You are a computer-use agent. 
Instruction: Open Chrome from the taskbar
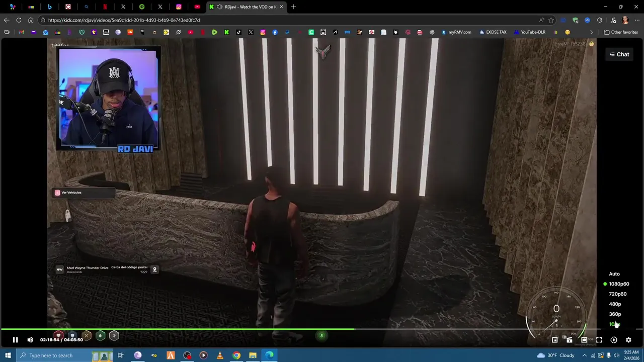click(x=236, y=355)
